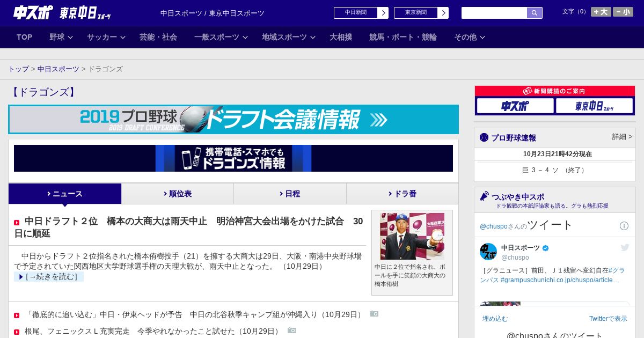Viewport: 644px width, 338px height.
Task: Click the camera icon beside 伊東ヘッド headline
Action: click(x=374, y=314)
